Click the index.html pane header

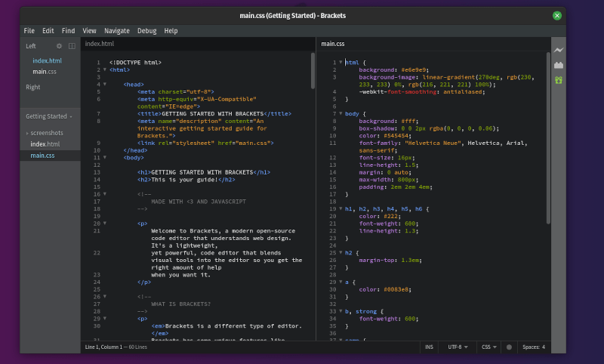pos(99,45)
